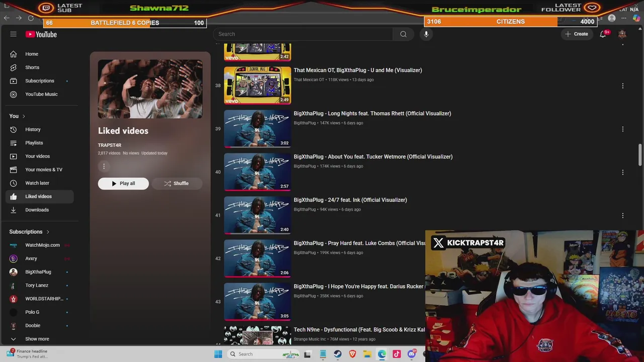
Task: Play U and Me Visualizer thumbnail
Action: (258, 85)
